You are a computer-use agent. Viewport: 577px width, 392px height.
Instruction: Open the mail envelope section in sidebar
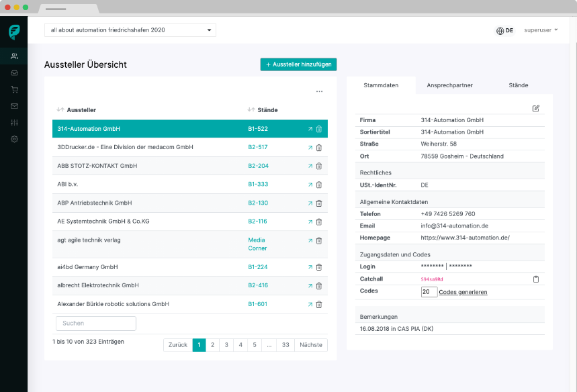pos(14,106)
